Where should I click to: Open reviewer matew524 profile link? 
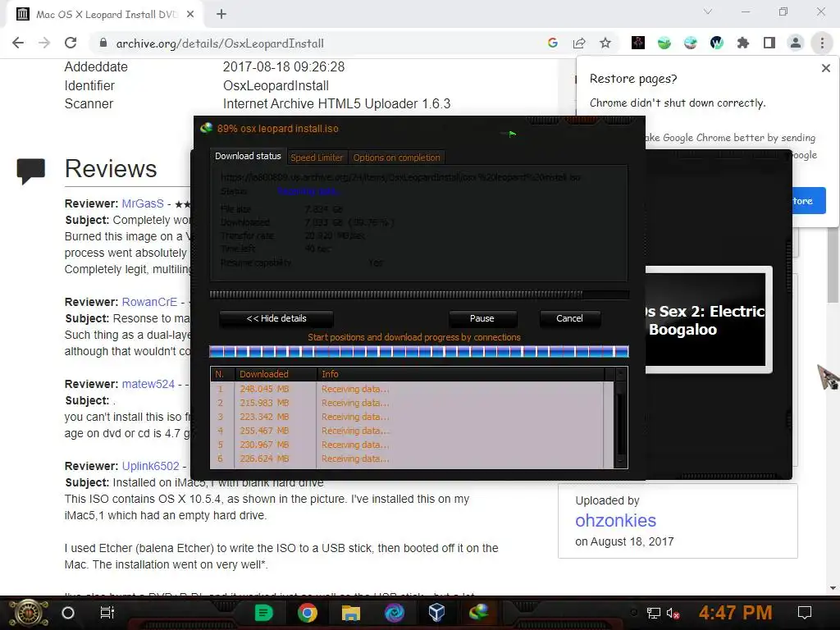click(x=148, y=384)
